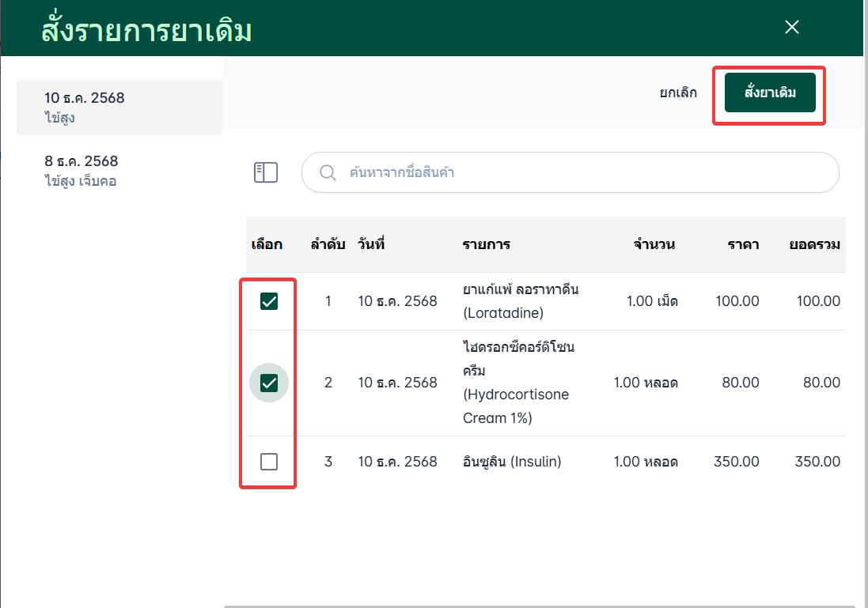Click the magnifier search icon
868x608 pixels.
click(327, 172)
